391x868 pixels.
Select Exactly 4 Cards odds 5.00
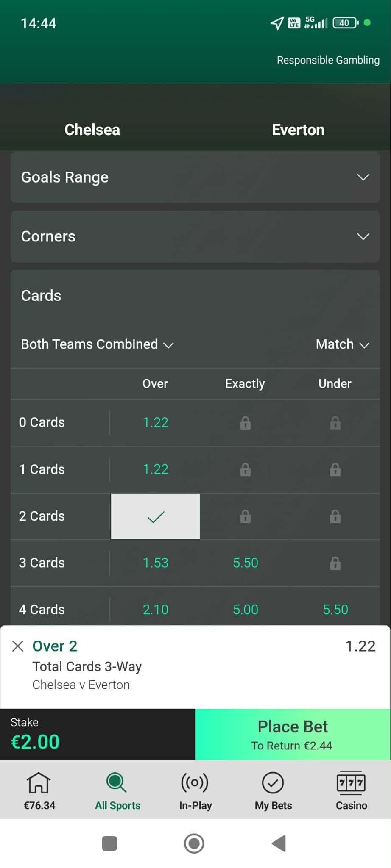[x=245, y=610]
